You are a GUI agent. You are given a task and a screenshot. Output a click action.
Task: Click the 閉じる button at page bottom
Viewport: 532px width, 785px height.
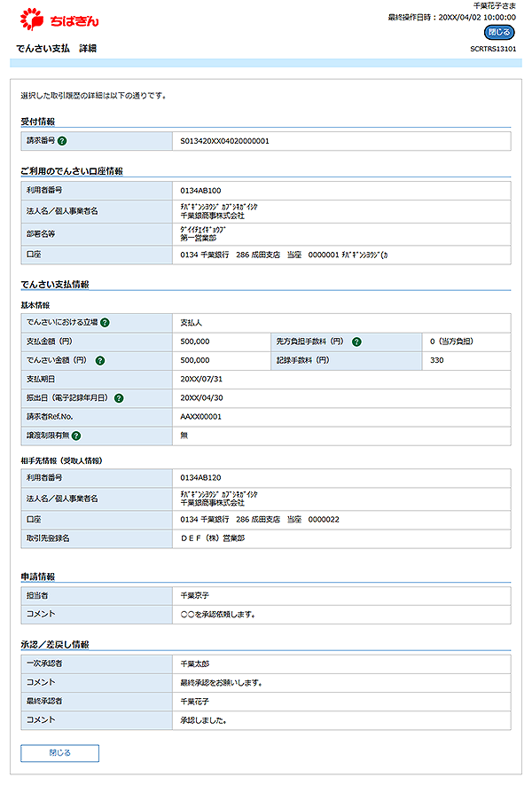(x=59, y=753)
